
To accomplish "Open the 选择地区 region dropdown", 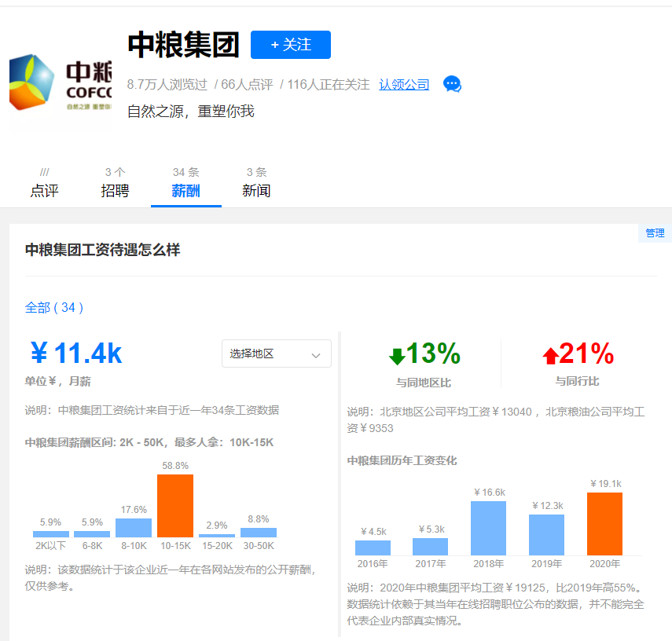I will pos(276,353).
